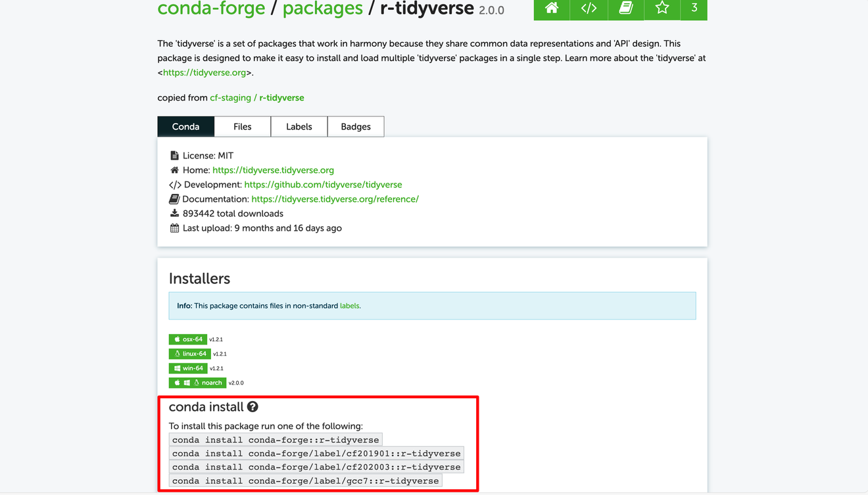
Task: Select the linux-64 platform badge
Action: [189, 354]
